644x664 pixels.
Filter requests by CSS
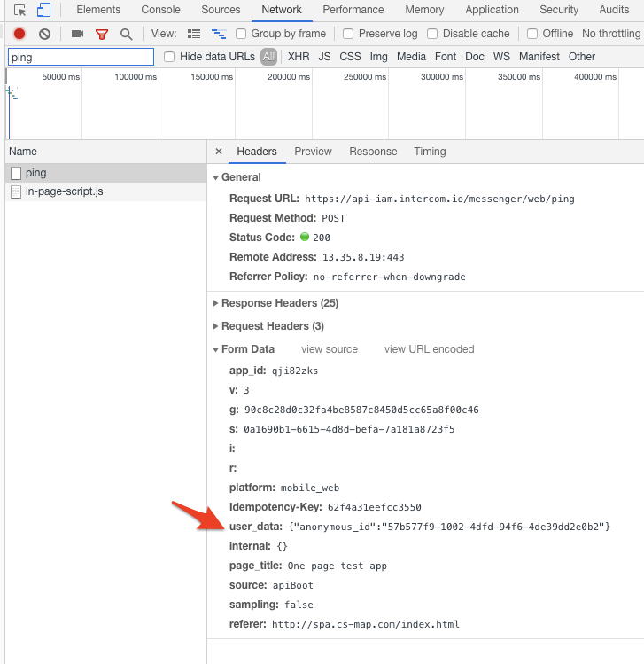click(x=351, y=57)
